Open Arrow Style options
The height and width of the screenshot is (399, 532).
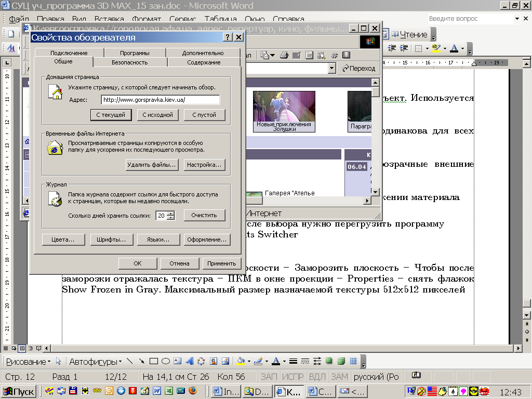pyautogui.click(x=317, y=362)
